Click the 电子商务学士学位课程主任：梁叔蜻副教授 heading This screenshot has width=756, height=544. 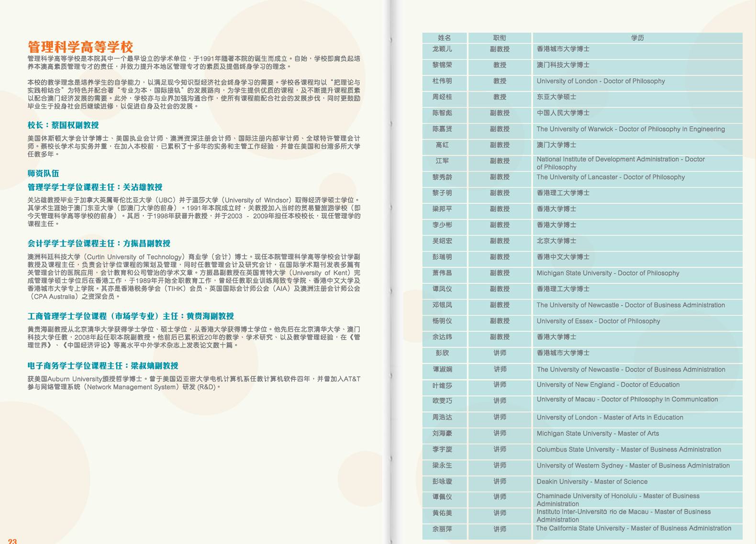(x=103, y=366)
